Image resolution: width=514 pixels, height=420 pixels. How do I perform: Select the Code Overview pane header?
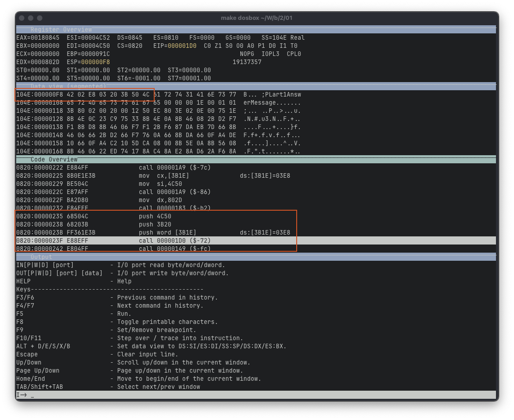pos(256,159)
